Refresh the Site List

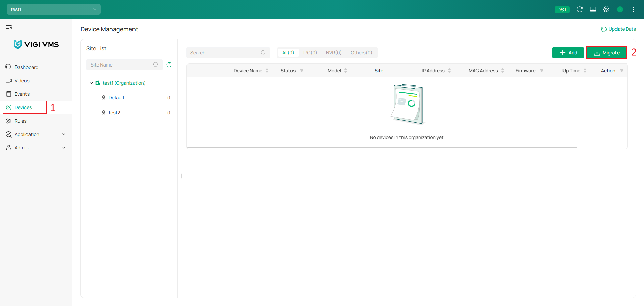(169, 65)
